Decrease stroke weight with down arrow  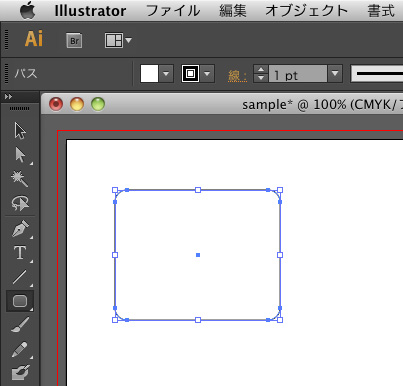[x=261, y=78]
